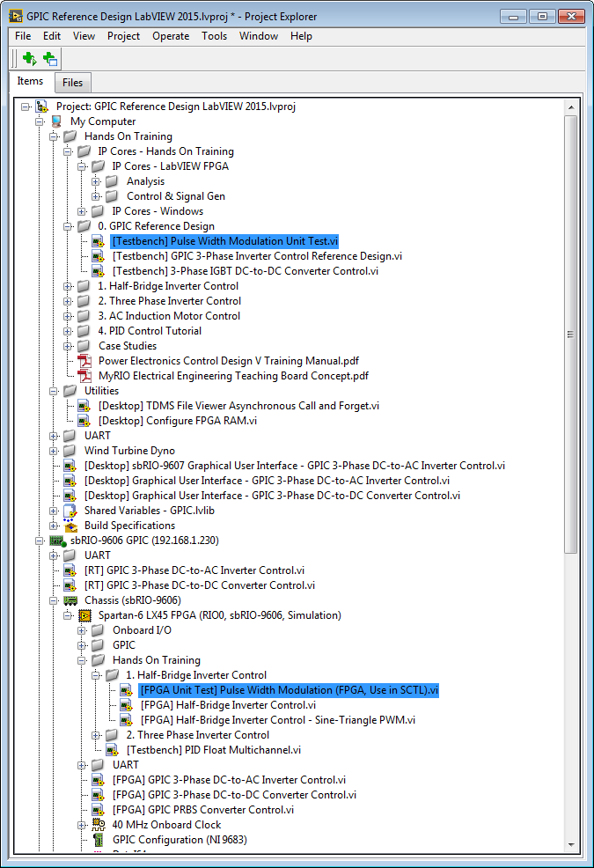Select [FPGA] Half-Bridge Inverter Control.vi

(x=228, y=705)
